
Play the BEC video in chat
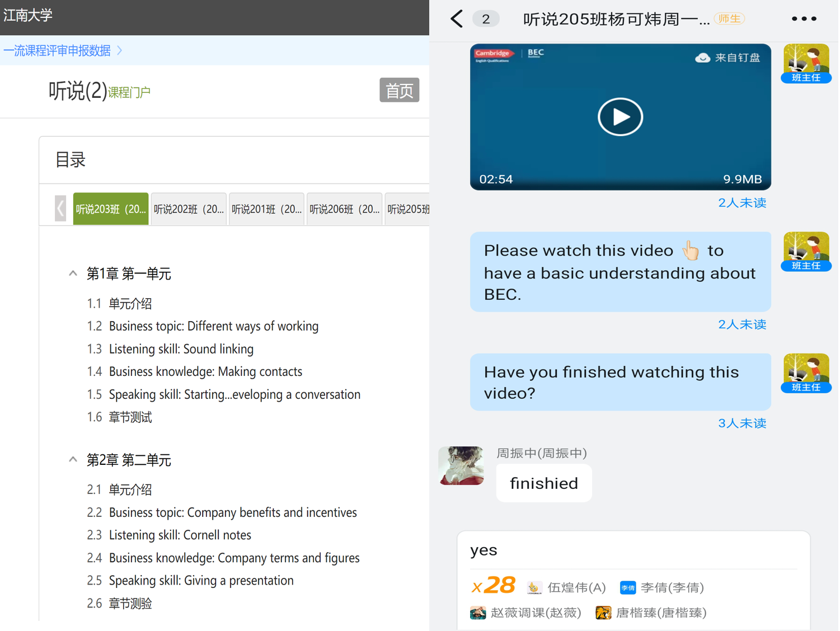tap(620, 117)
